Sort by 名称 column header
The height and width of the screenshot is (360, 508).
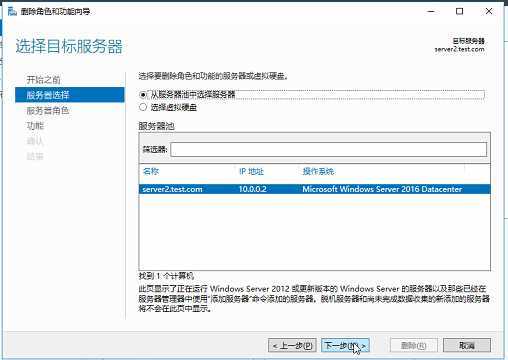(151, 171)
